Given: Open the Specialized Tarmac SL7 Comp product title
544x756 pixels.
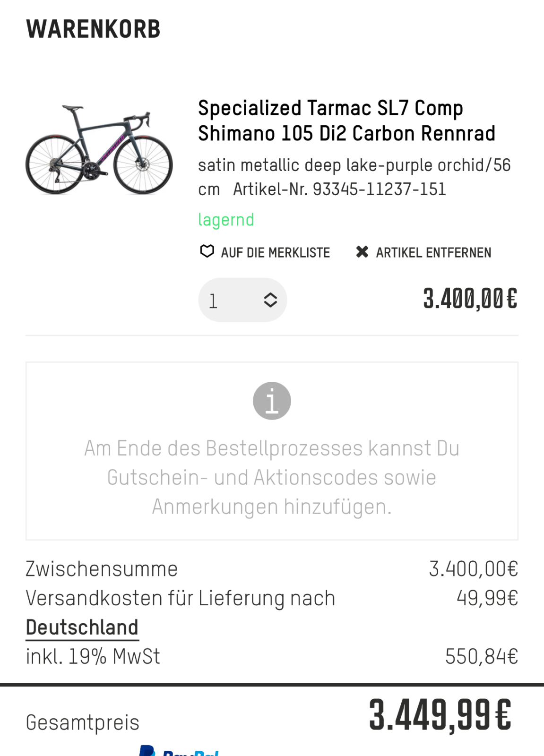Looking at the screenshot, I should coord(346,120).
